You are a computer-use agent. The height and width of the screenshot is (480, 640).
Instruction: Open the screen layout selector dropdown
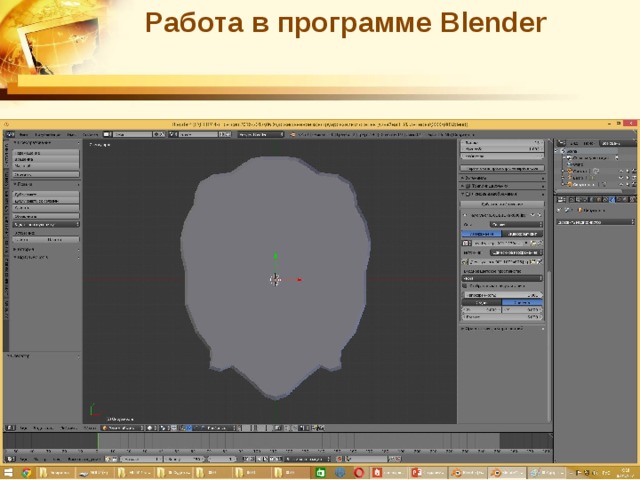[107, 134]
